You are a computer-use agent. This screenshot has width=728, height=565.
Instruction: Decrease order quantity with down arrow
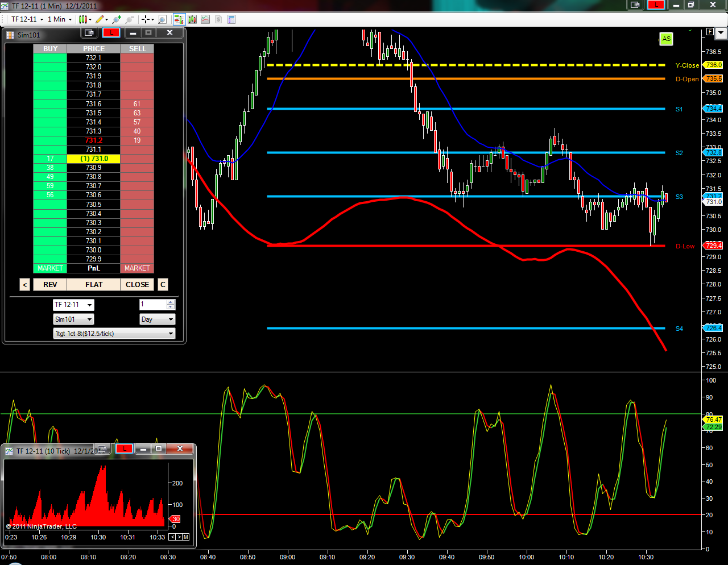(x=171, y=308)
